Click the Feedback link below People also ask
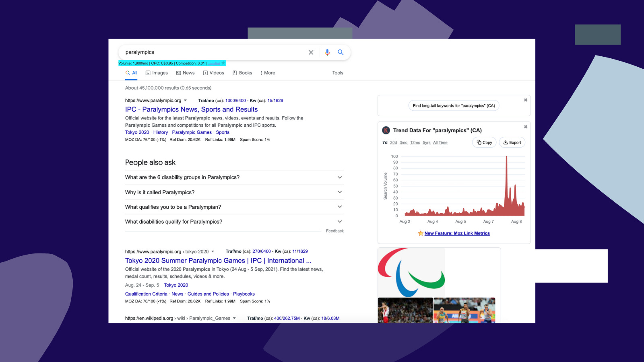Screen dimensions: 644x362 click(335, 231)
